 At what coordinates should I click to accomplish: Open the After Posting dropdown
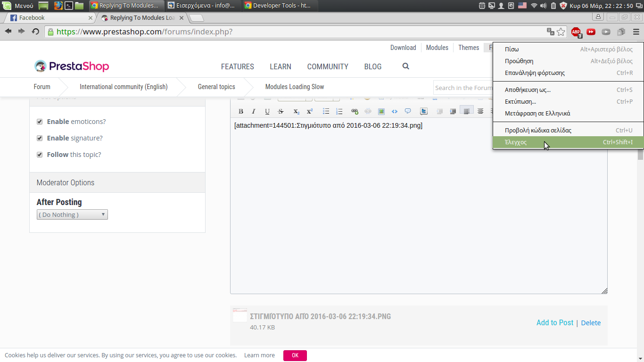pyautogui.click(x=72, y=214)
